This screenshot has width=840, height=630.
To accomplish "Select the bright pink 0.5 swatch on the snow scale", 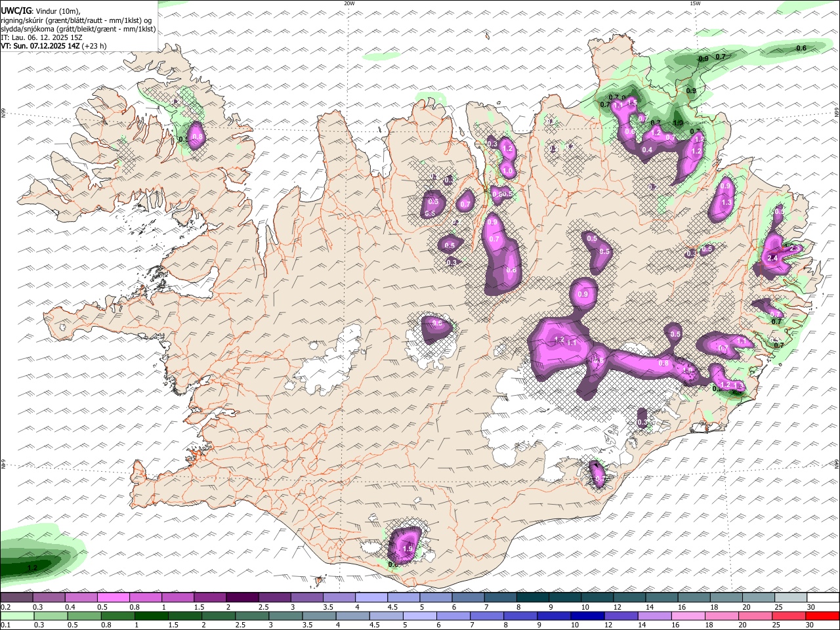I will [x=114, y=598].
